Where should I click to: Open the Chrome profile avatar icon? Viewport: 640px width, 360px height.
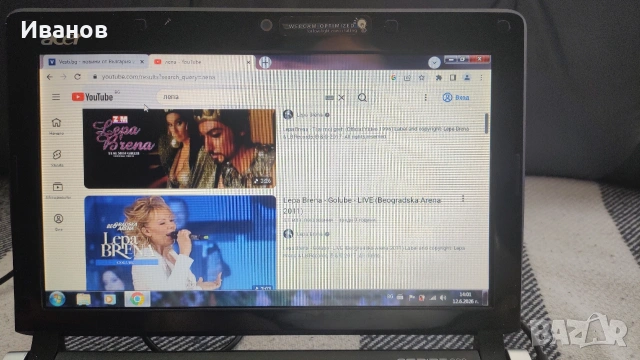tap(467, 77)
